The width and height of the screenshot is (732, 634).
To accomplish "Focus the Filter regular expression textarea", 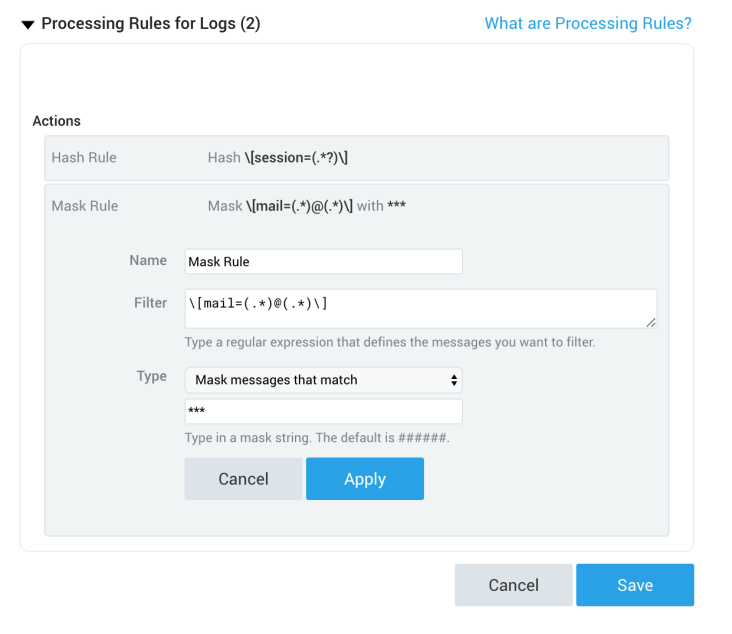I will click(420, 308).
